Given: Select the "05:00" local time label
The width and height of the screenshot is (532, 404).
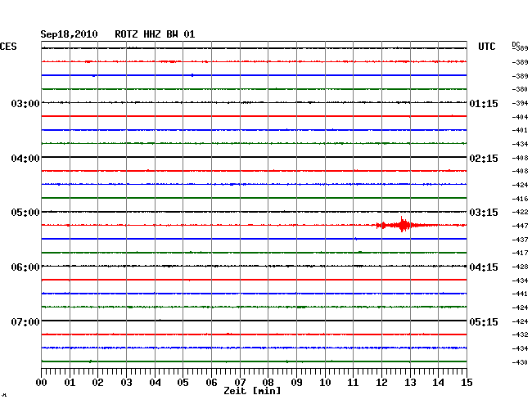Looking at the screenshot, I should pyautogui.click(x=25, y=213).
